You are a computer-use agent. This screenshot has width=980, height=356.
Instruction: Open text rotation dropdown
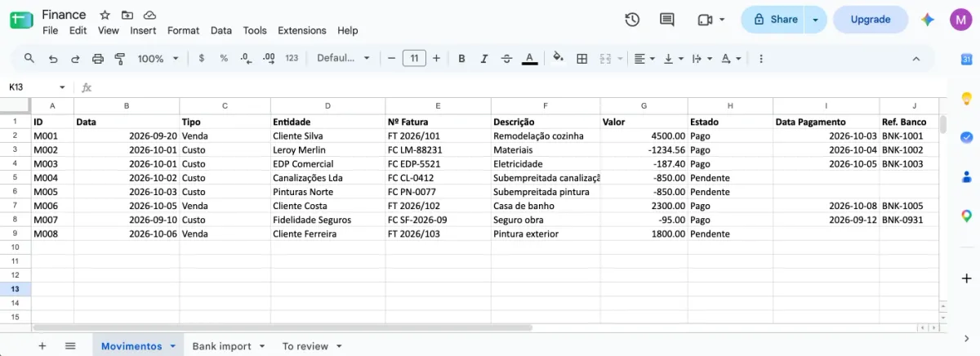click(731, 59)
